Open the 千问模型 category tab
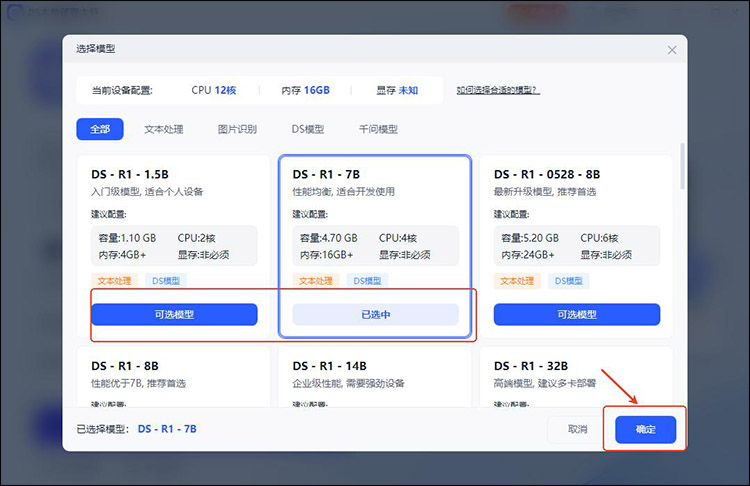Image resolution: width=750 pixels, height=486 pixels. [x=378, y=129]
